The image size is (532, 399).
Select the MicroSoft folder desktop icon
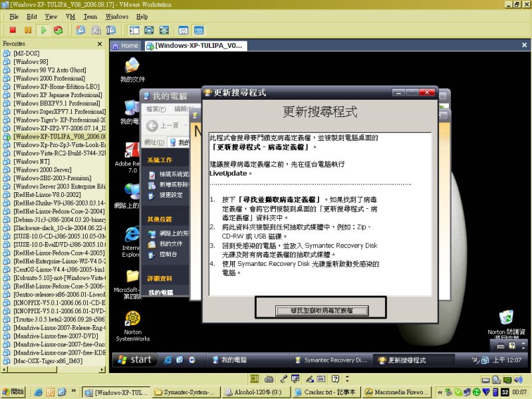127,285
